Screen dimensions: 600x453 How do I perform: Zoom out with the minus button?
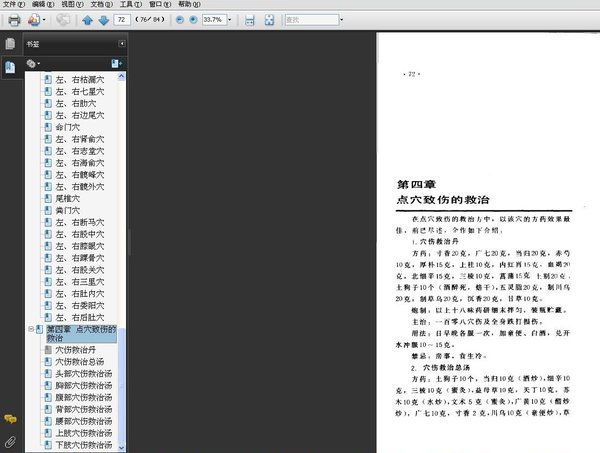point(179,20)
